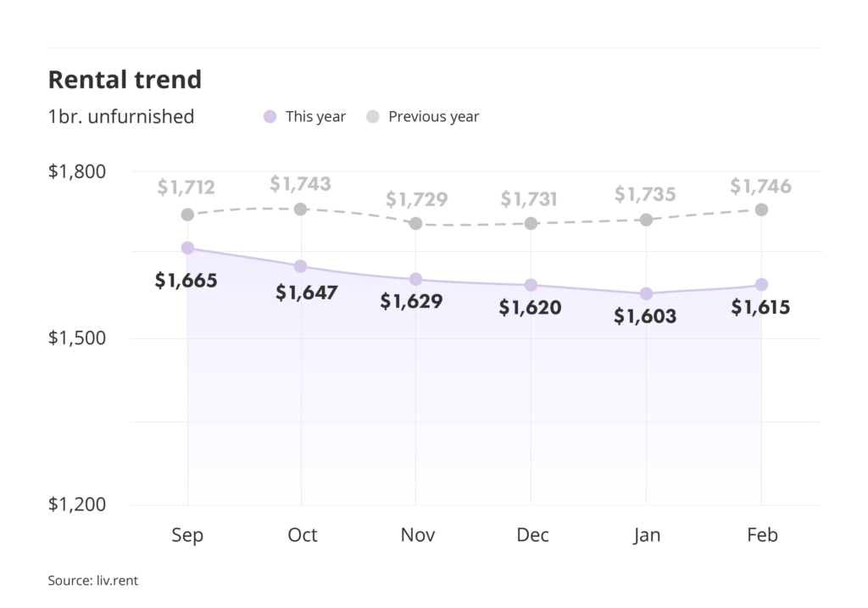Click the "$1,500" y-axis label

click(x=76, y=338)
